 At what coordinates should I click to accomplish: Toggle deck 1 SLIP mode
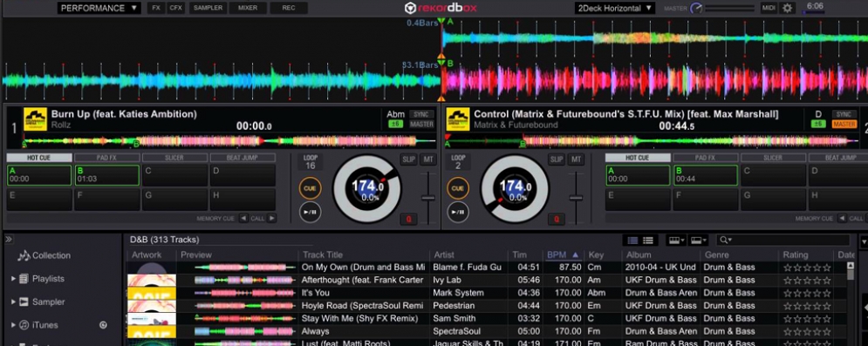(408, 159)
